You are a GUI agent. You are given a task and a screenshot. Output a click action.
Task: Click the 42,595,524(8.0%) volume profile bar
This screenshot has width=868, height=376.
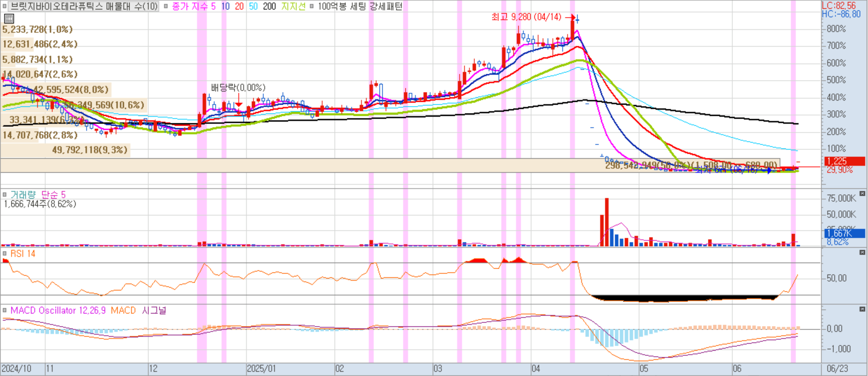[57, 90]
